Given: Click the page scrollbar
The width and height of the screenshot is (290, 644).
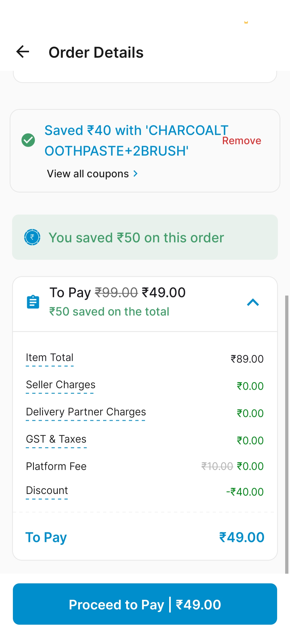Looking at the screenshot, I should click(287, 434).
